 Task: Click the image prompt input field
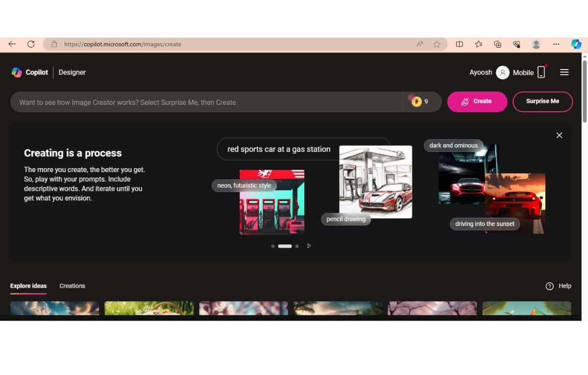(206, 102)
